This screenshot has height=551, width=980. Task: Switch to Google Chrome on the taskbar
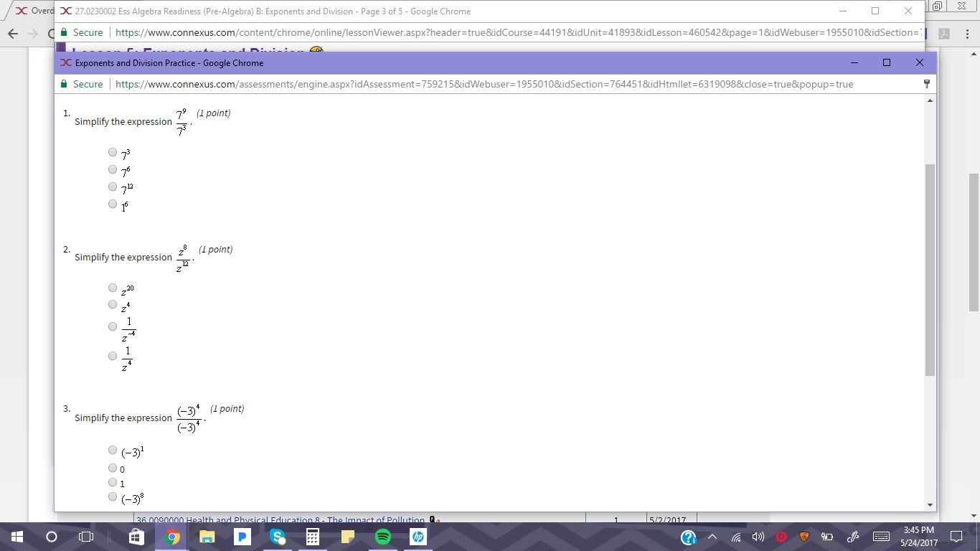tap(171, 537)
